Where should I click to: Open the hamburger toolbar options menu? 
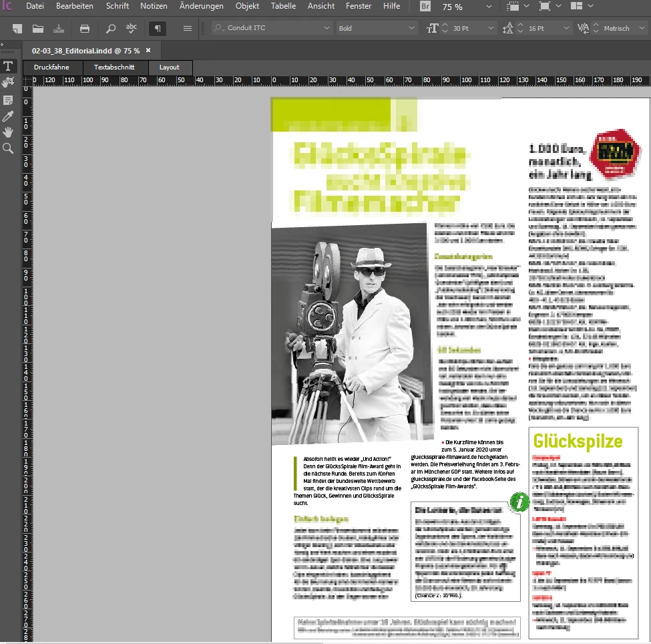point(187,28)
